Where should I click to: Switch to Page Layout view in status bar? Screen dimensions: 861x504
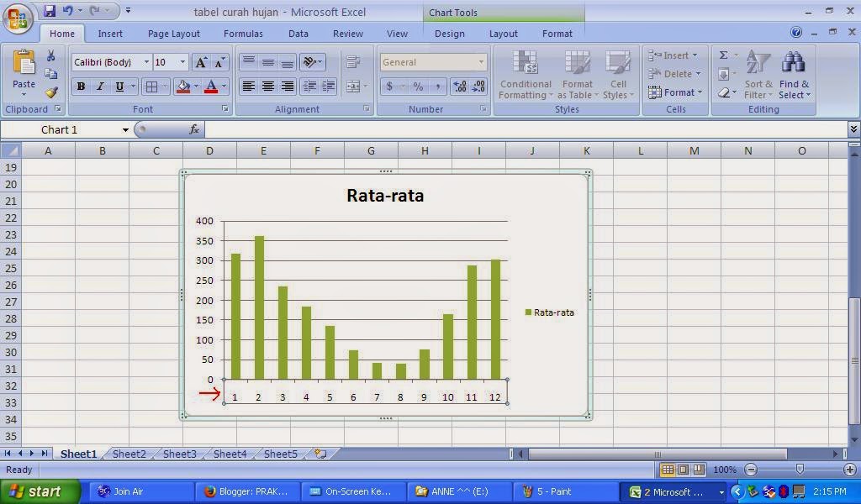tap(683, 470)
